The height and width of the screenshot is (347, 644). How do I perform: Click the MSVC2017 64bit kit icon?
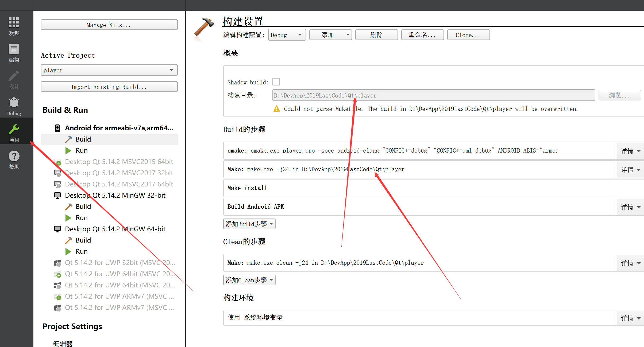(58, 184)
